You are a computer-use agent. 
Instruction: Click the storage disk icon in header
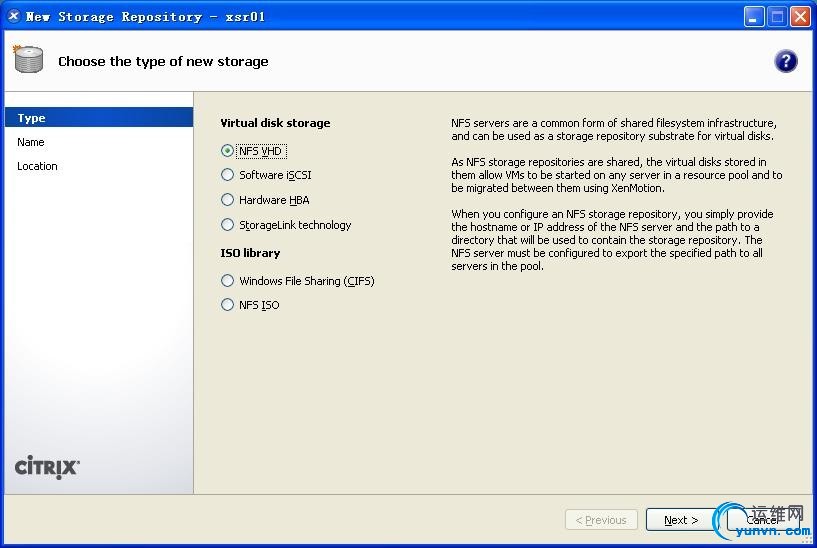click(x=28, y=59)
